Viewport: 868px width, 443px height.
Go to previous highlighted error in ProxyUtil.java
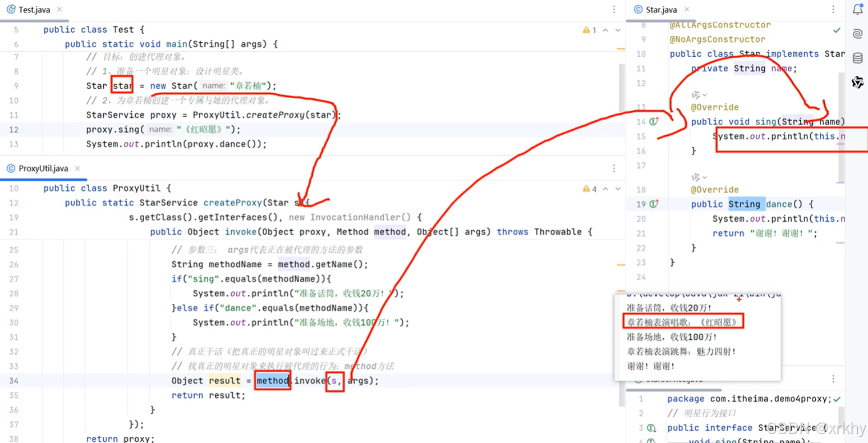[x=605, y=189]
